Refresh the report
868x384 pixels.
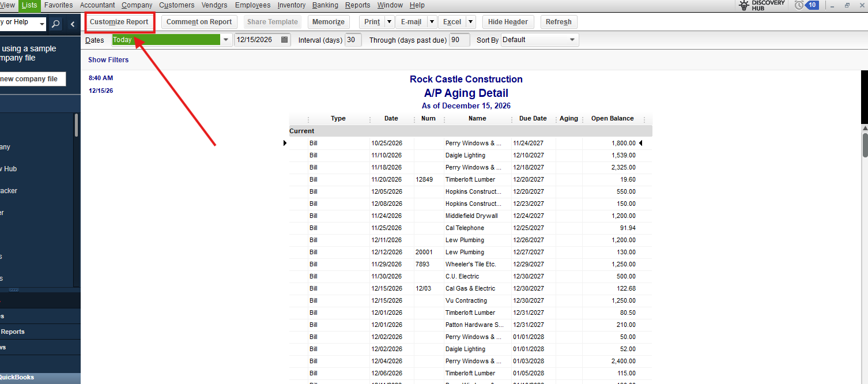pos(558,22)
